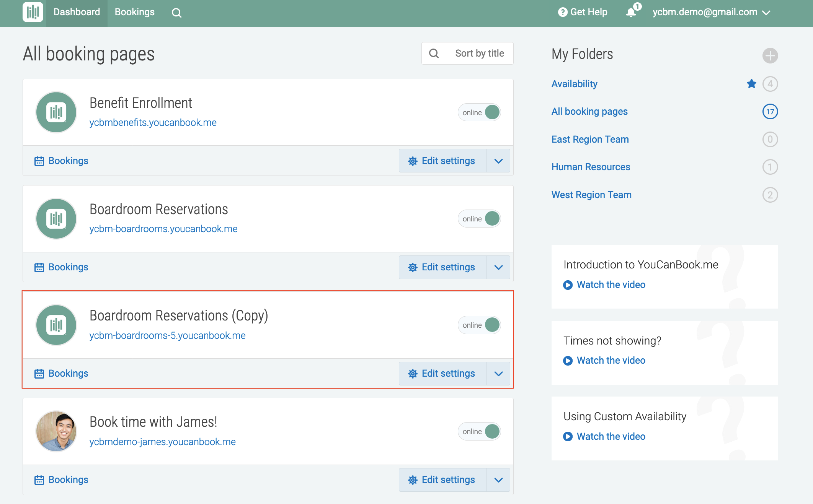Open Bookings for Book time with James
The width and height of the screenshot is (813, 504).
(61, 480)
